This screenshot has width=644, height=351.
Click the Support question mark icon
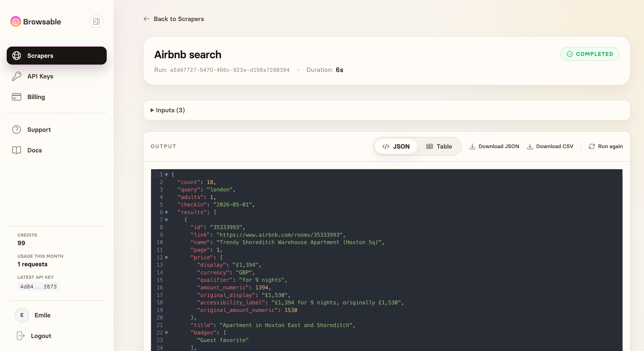click(x=17, y=130)
